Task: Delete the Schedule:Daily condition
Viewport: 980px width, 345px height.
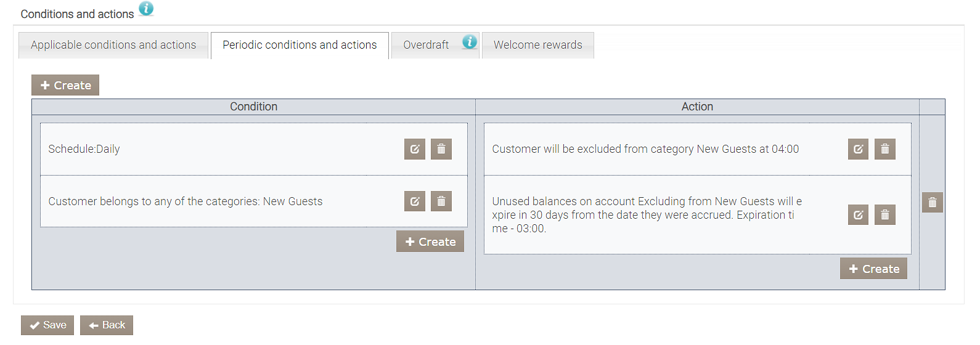Action: point(441,149)
